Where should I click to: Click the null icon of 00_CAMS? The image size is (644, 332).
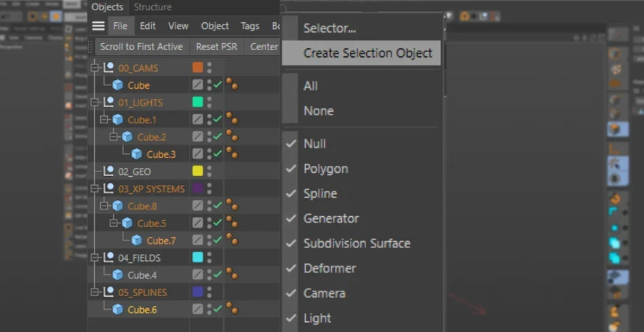click(x=108, y=68)
